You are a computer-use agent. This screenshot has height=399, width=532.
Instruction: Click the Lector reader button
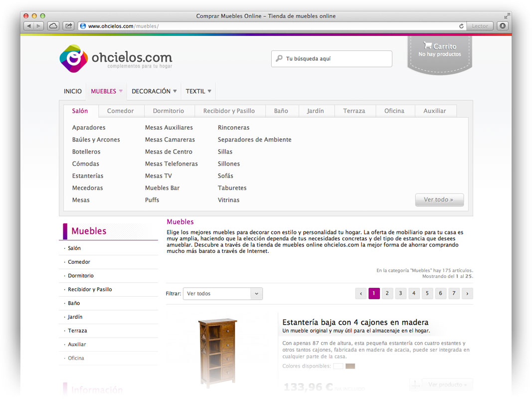pyautogui.click(x=480, y=26)
